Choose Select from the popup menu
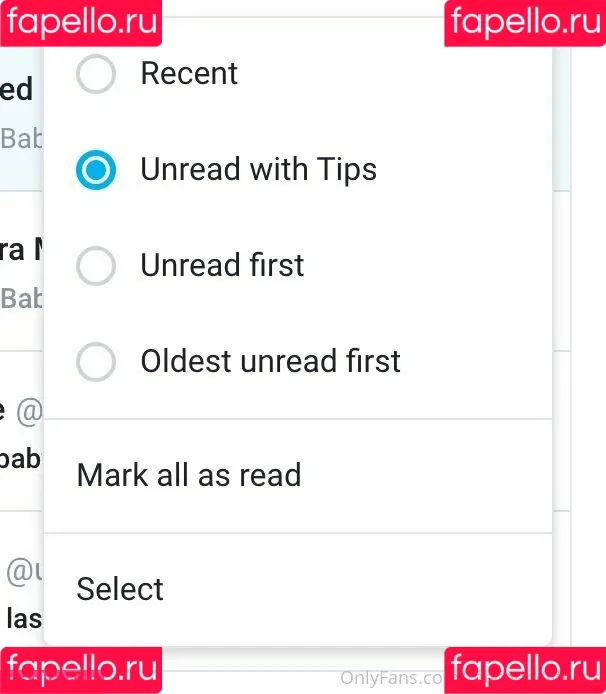This screenshot has width=606, height=694. [x=120, y=589]
